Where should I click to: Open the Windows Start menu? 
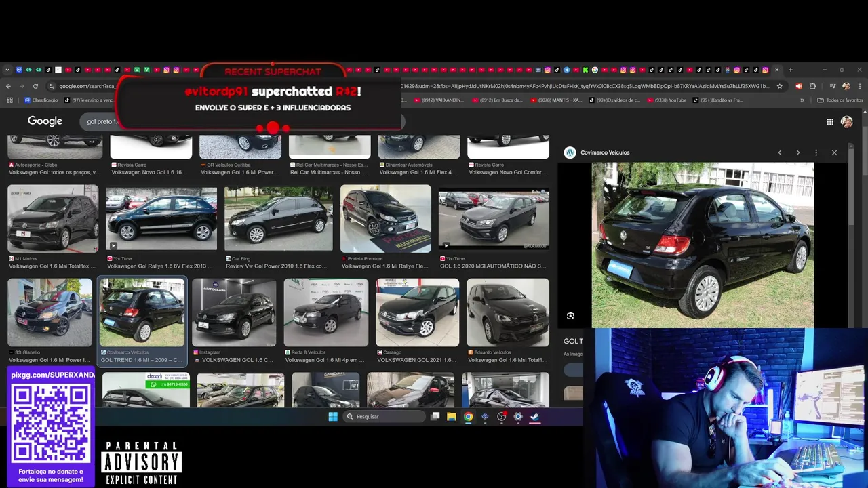333,417
